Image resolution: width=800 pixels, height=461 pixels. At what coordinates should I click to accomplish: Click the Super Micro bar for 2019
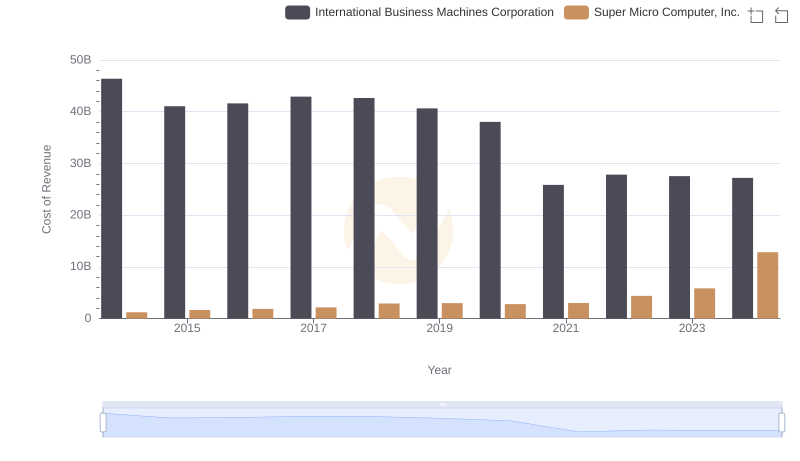point(453,311)
